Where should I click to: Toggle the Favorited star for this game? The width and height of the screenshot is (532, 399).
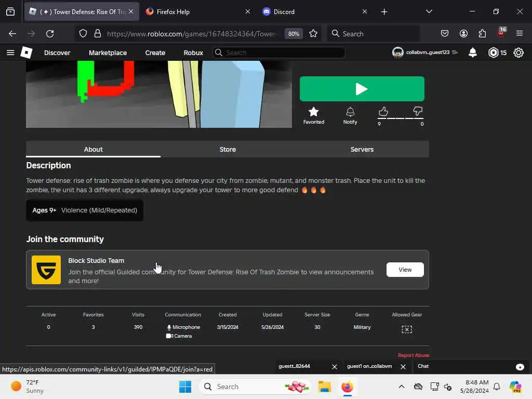313,115
